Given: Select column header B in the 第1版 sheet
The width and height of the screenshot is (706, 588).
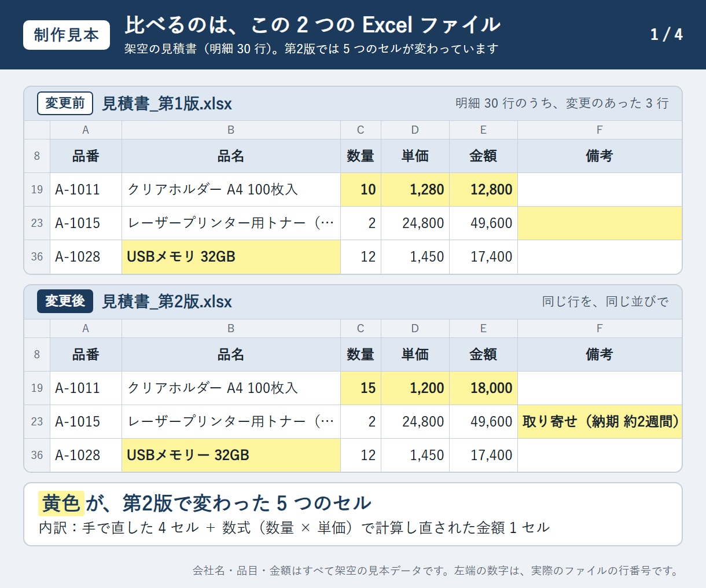Looking at the screenshot, I should tap(231, 130).
